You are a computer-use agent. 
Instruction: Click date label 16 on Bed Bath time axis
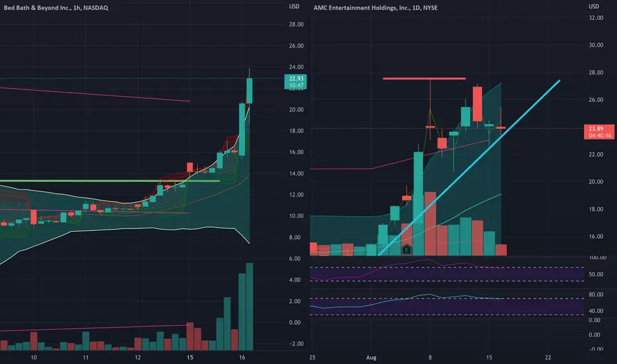(x=242, y=357)
